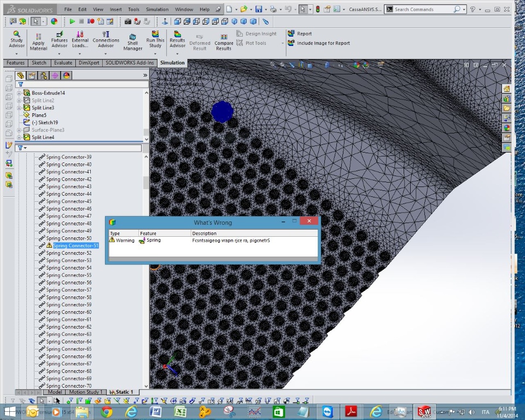Expand the Boss-Extrude14 feature
Image resolution: width=525 pixels, height=420 pixels.
coord(19,93)
